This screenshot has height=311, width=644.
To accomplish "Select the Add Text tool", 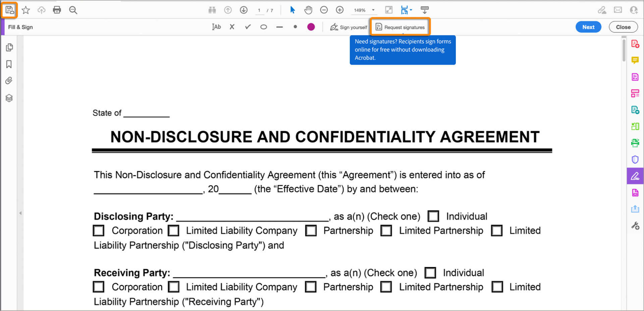I will [216, 27].
